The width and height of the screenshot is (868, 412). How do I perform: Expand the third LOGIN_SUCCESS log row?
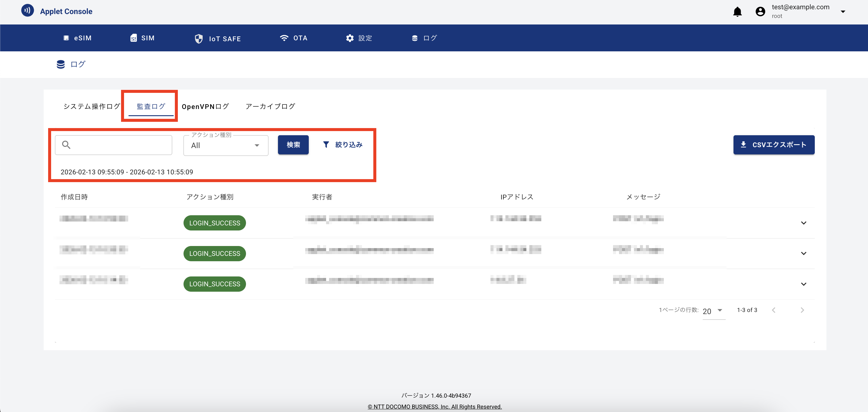coord(803,284)
